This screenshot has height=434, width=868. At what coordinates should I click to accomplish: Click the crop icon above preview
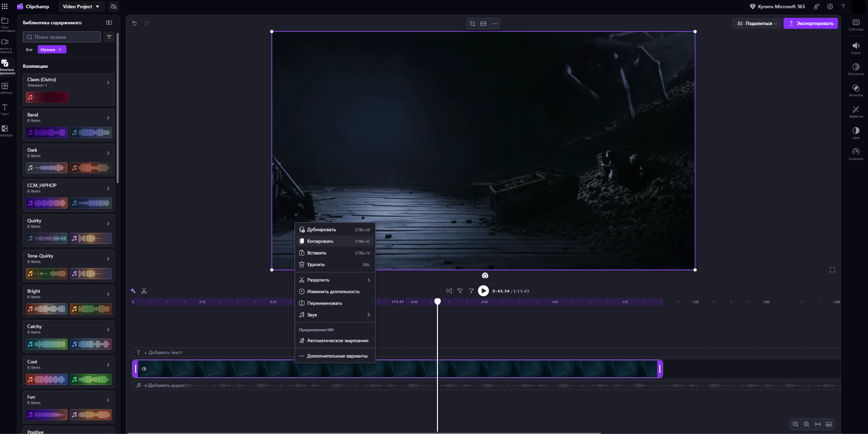coord(472,24)
